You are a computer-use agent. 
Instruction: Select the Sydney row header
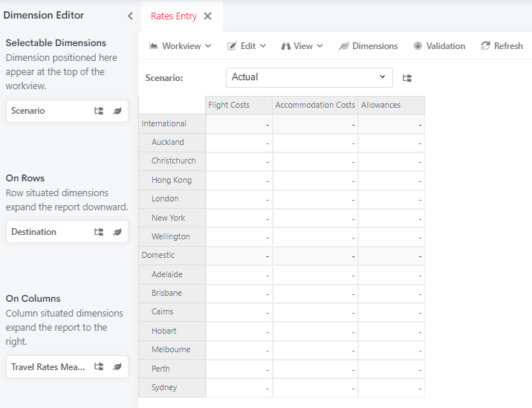[x=172, y=387]
